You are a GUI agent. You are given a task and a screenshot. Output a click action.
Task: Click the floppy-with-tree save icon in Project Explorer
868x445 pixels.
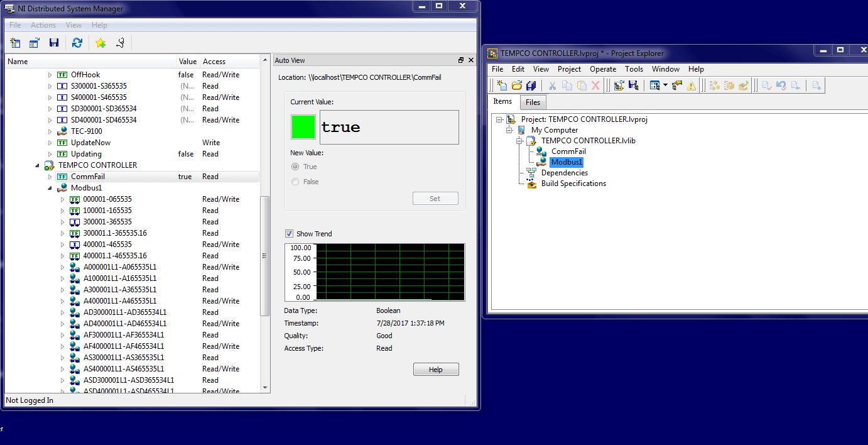(633, 85)
